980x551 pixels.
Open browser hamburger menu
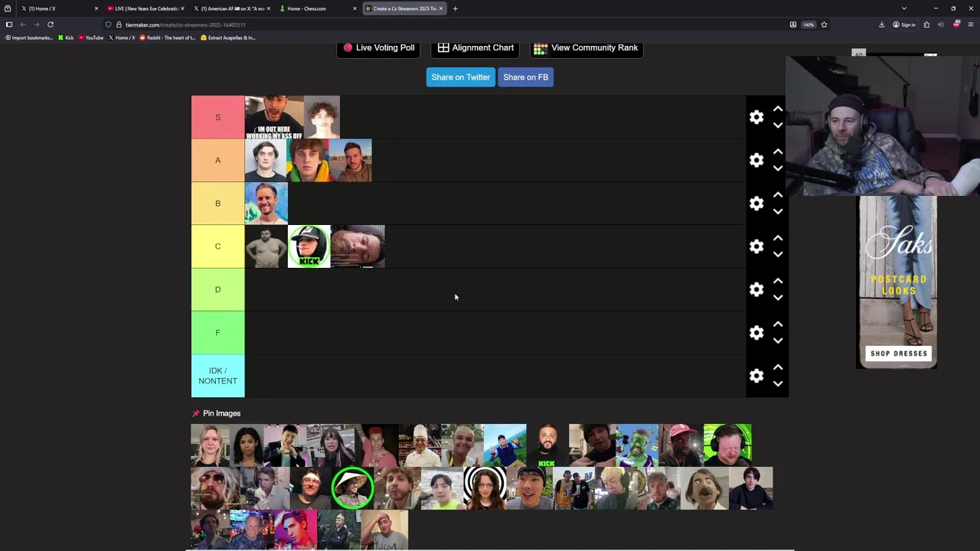coord(971,24)
